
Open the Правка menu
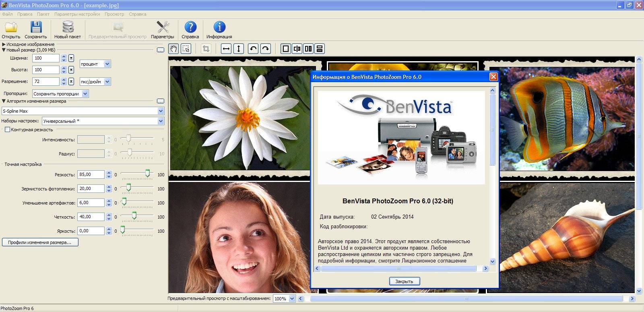pos(25,14)
